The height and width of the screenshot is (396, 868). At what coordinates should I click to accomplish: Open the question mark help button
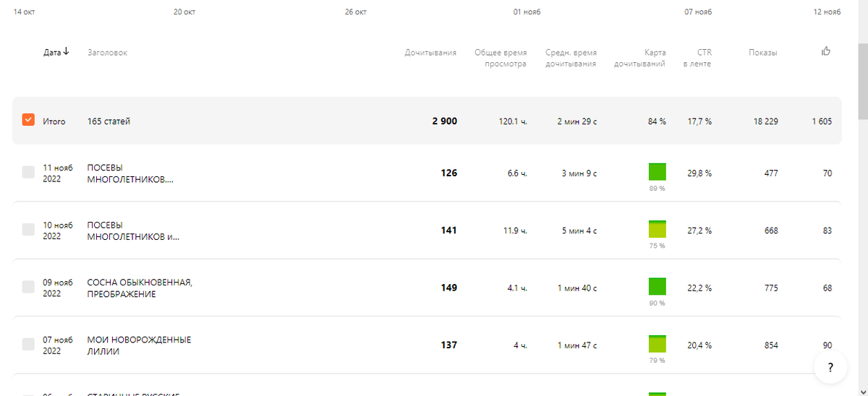coord(830,368)
